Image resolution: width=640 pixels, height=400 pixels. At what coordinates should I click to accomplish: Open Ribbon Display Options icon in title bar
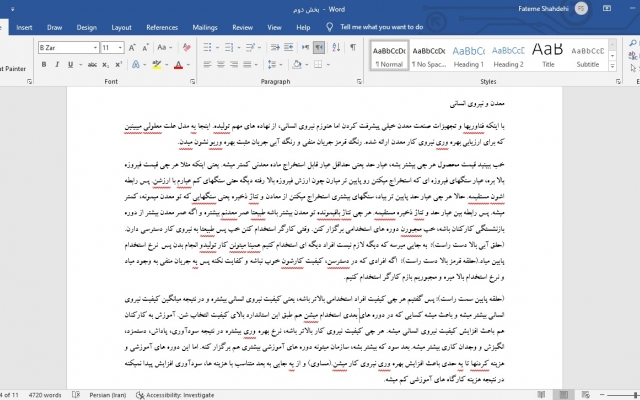607,9
